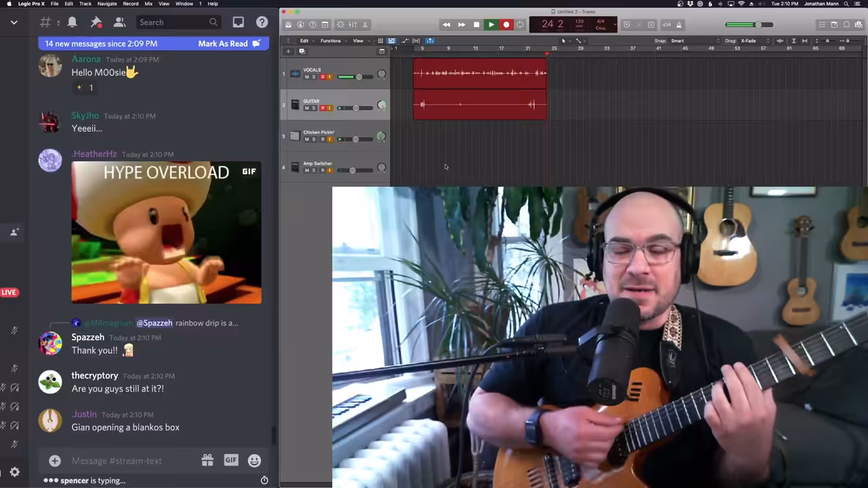Mute the Amp Switcher track
Image resolution: width=868 pixels, height=488 pixels.
point(307,170)
